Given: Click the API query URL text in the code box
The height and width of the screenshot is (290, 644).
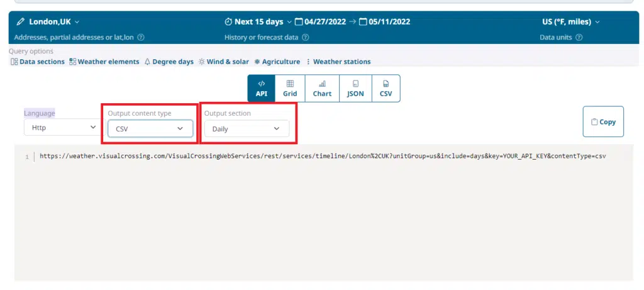Looking at the screenshot, I should (x=322, y=156).
